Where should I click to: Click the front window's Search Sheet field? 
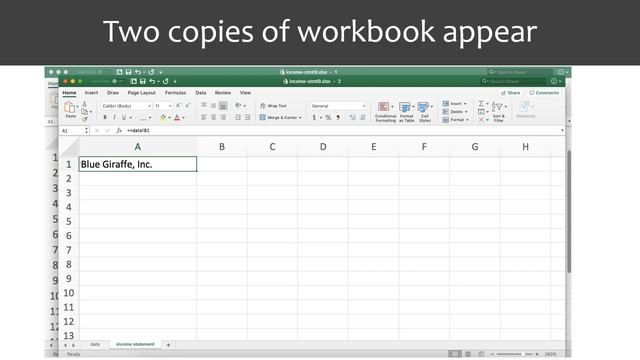tap(513, 81)
